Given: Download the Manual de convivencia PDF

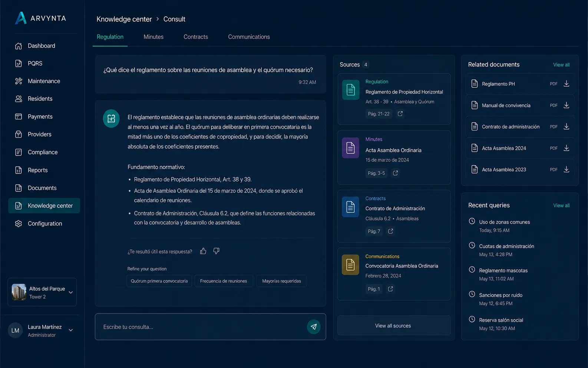Looking at the screenshot, I should click(x=566, y=105).
